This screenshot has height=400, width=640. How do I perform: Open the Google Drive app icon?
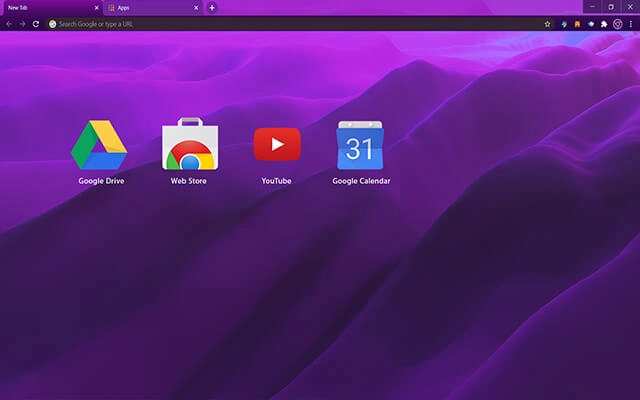click(x=99, y=145)
